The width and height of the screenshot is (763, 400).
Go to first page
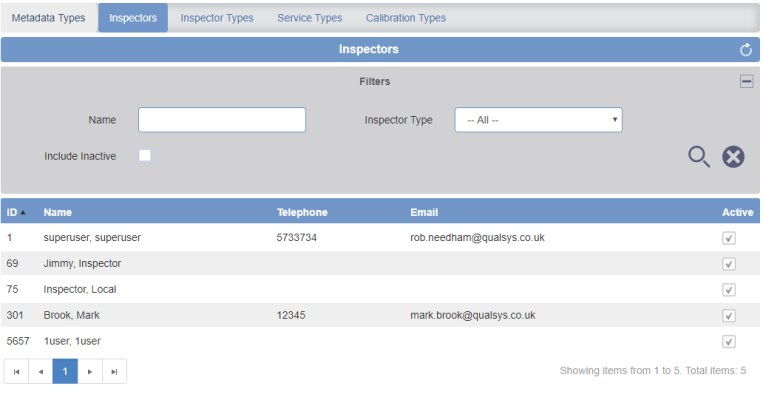(x=17, y=372)
